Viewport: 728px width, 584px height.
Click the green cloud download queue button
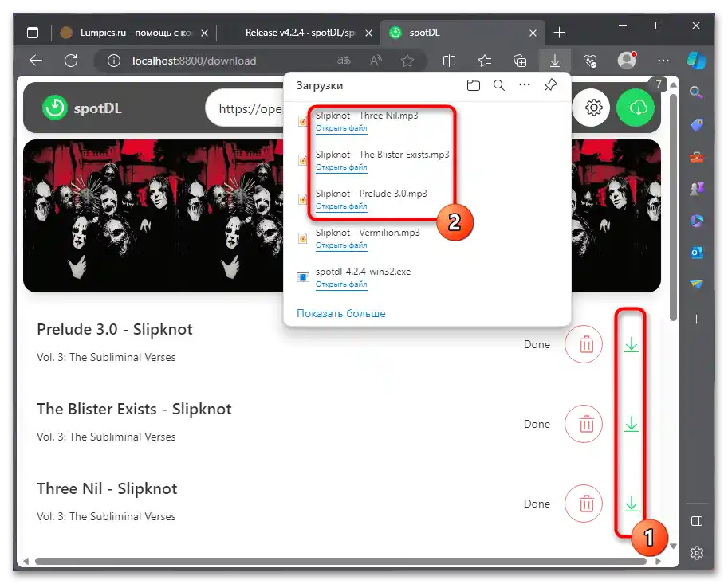(x=636, y=108)
